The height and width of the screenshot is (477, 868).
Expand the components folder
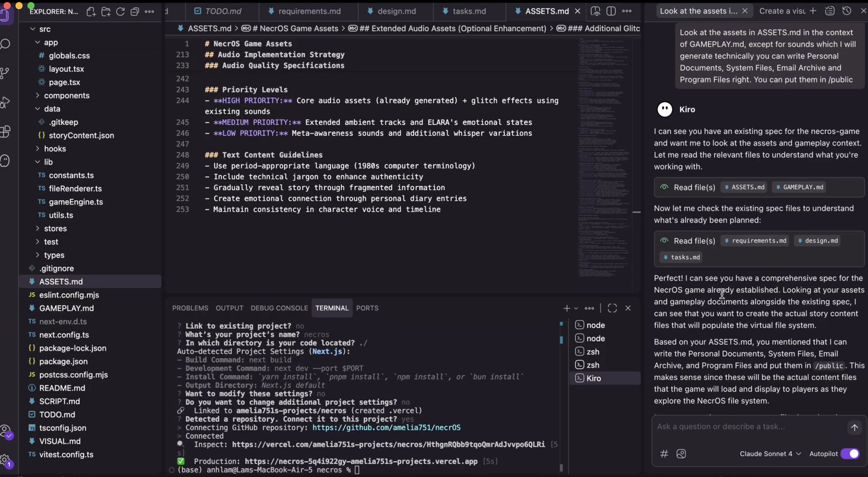coord(66,95)
